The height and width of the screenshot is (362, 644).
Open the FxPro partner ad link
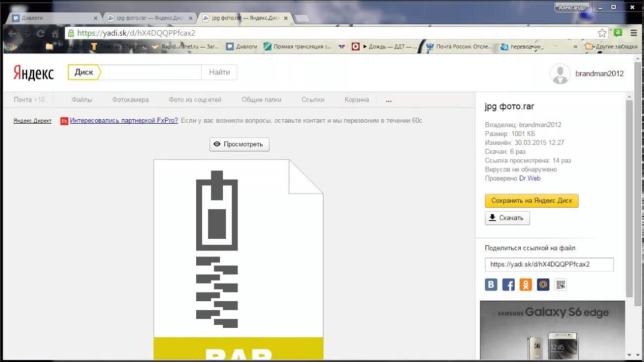pos(124,121)
